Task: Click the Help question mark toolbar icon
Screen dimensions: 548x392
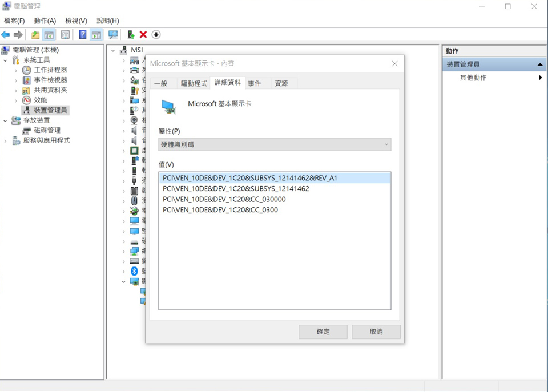Action: pos(82,35)
